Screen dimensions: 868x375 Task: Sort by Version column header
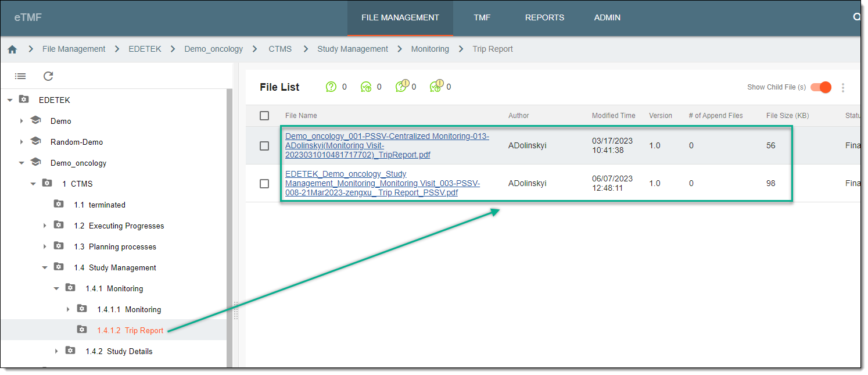(x=661, y=116)
